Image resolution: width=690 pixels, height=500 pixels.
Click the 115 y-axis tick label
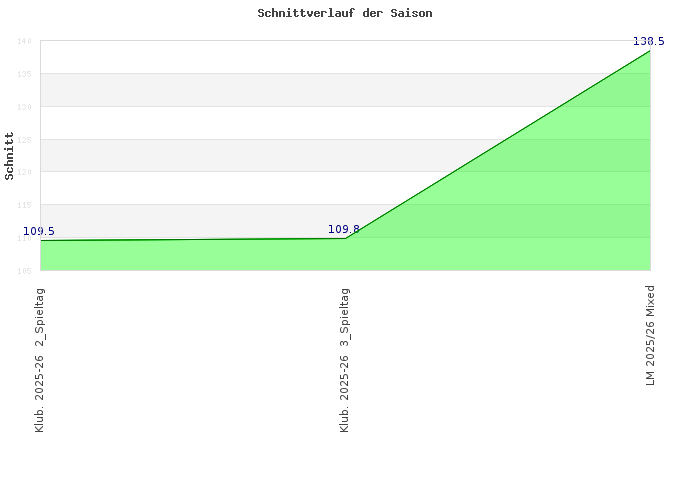[x=24, y=205]
